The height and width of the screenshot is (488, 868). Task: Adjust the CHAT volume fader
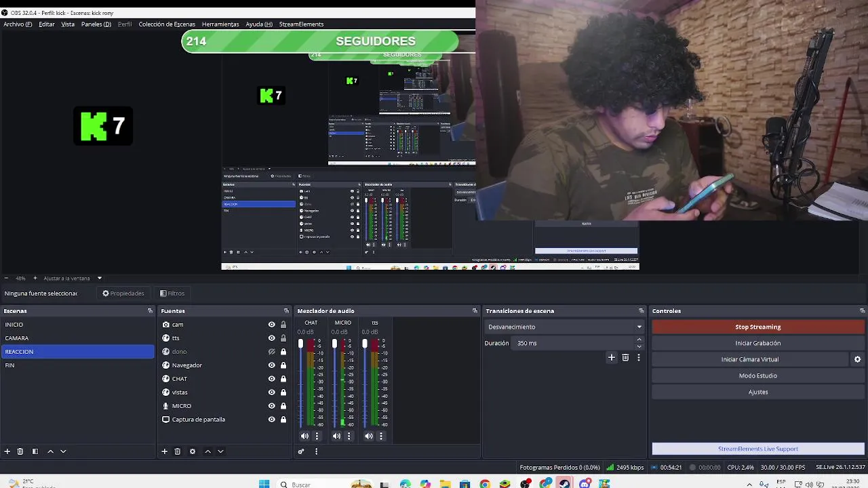tap(300, 344)
